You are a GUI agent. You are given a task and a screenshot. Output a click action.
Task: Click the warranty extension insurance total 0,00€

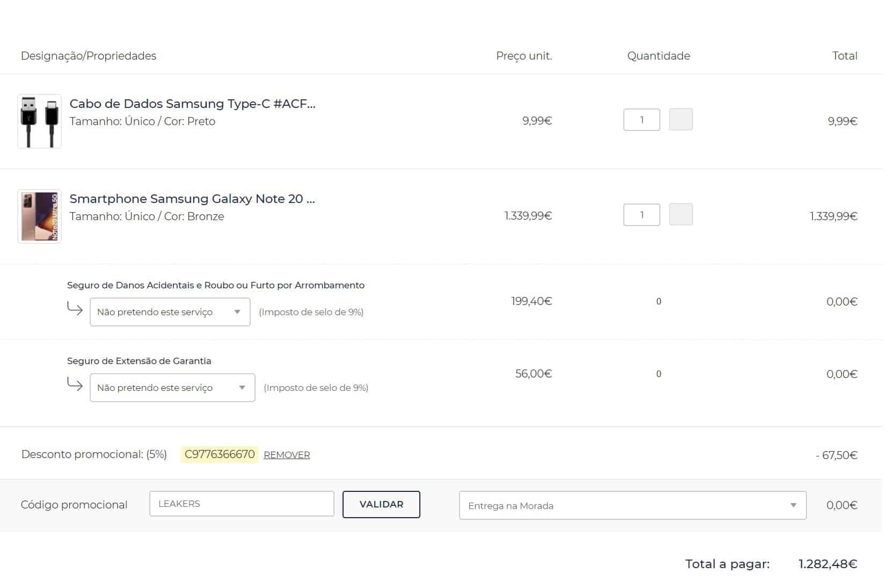click(x=842, y=374)
